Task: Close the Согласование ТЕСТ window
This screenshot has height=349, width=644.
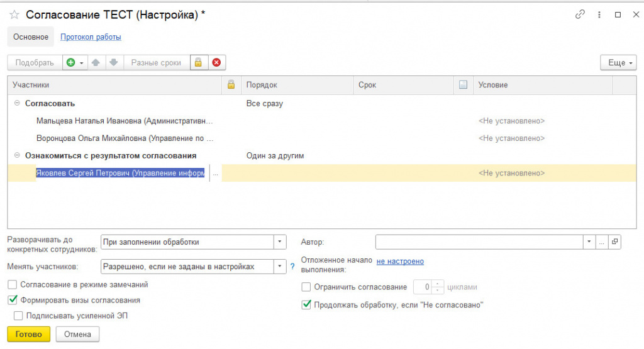Action: 636,15
